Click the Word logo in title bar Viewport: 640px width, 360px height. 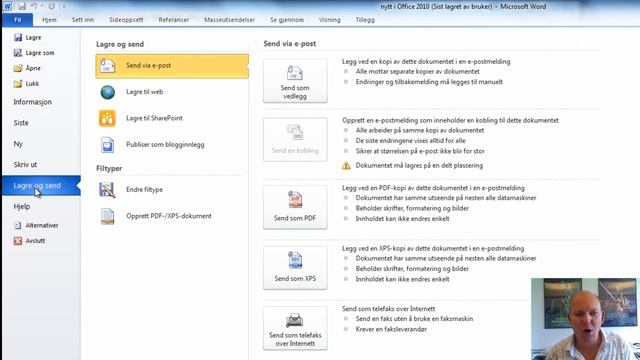pyautogui.click(x=7, y=6)
